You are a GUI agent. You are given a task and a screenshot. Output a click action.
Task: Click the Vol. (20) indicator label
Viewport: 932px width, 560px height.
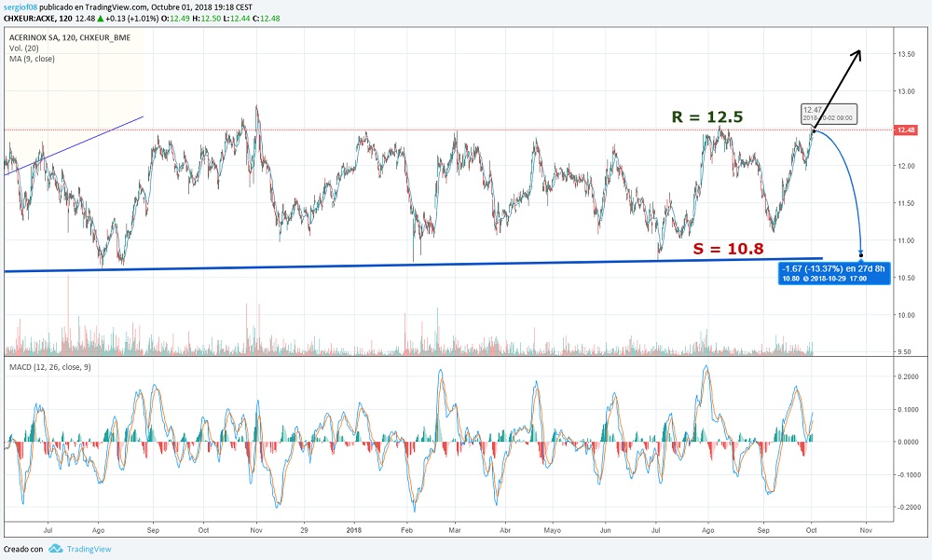pos(24,48)
